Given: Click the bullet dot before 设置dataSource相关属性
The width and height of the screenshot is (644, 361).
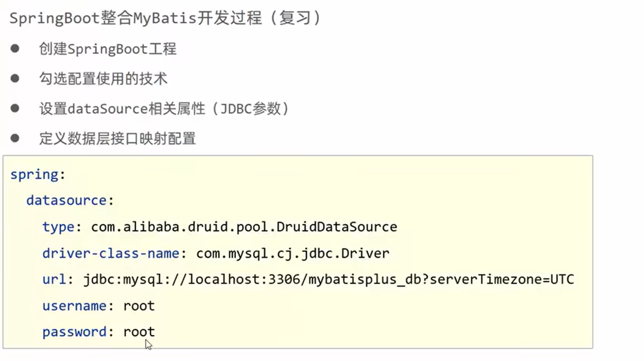Looking at the screenshot, I should click(15, 108).
